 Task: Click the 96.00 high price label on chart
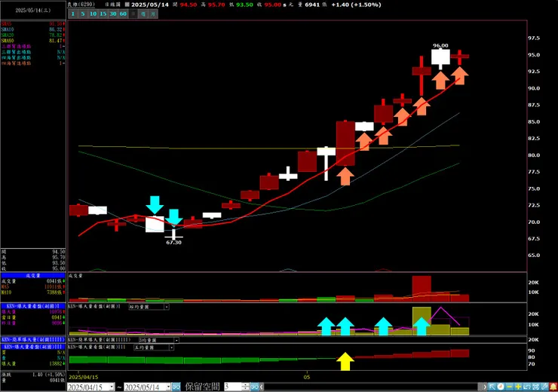coord(440,45)
